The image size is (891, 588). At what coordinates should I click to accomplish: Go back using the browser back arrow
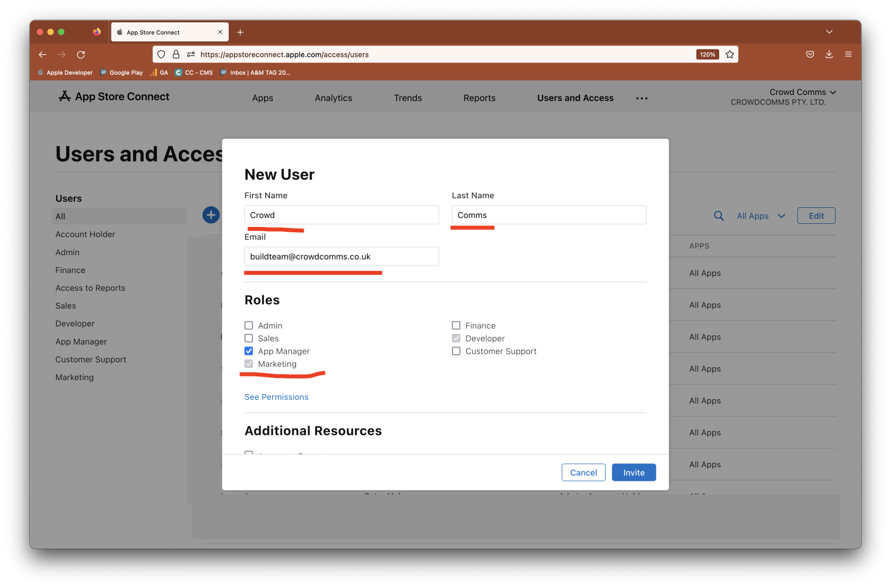coord(43,55)
